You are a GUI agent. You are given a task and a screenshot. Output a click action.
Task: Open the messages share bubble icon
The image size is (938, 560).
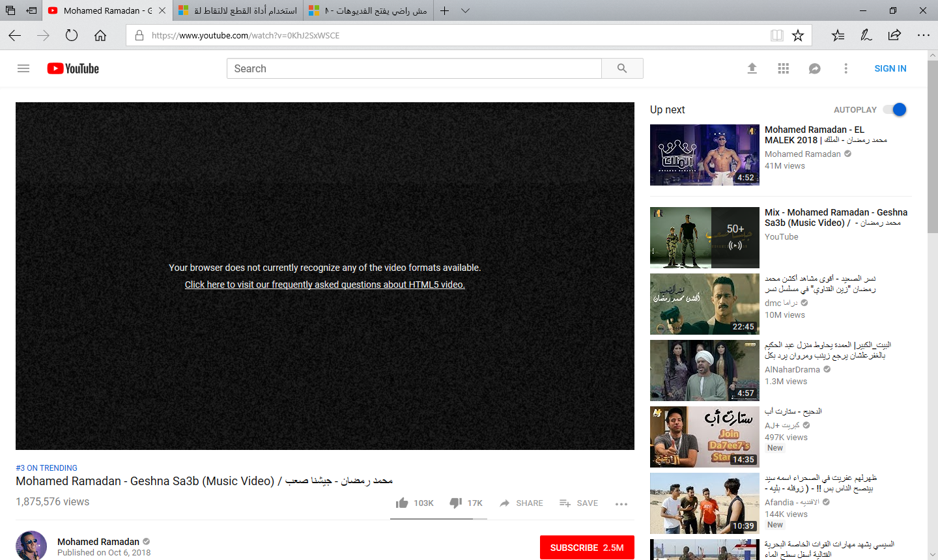(815, 68)
